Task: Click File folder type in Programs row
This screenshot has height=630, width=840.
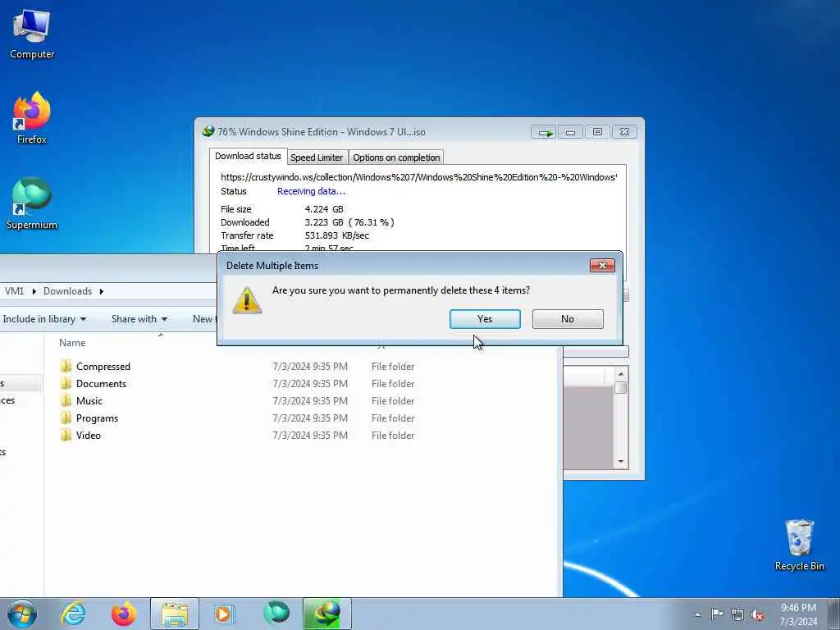Action: point(393,418)
